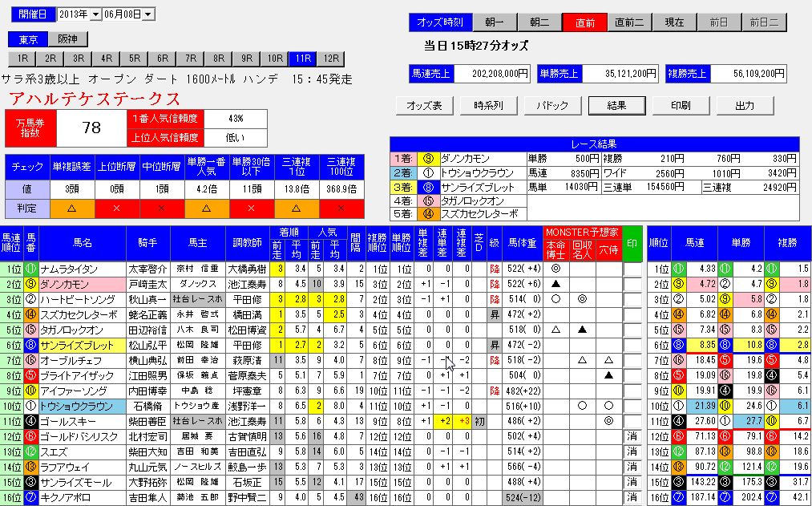This screenshot has height=506, width=812.
Task: Click horse number 9 icon beside ダノンカモン name in main table
Action: point(31,285)
